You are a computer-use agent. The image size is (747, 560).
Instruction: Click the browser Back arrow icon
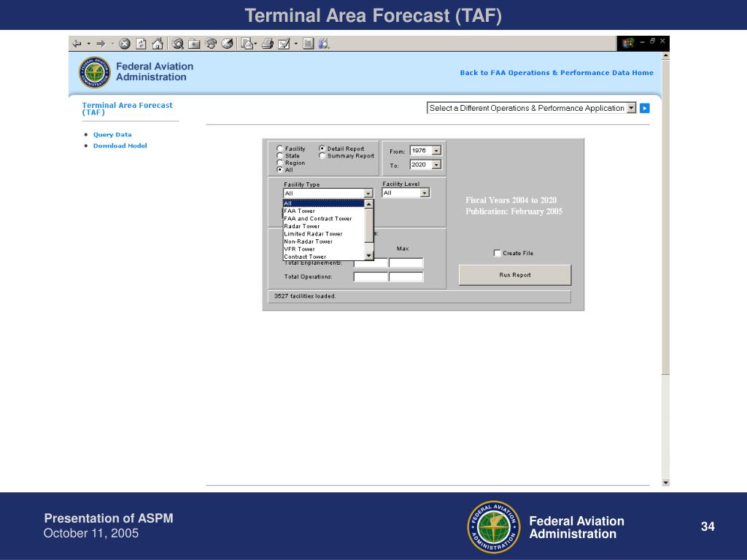pos(77,44)
